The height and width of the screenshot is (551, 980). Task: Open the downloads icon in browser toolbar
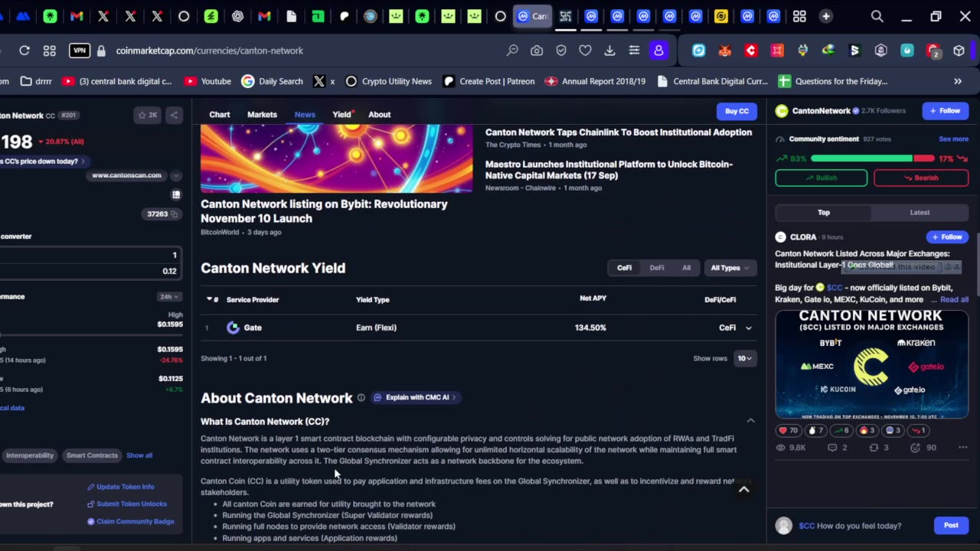pos(609,51)
